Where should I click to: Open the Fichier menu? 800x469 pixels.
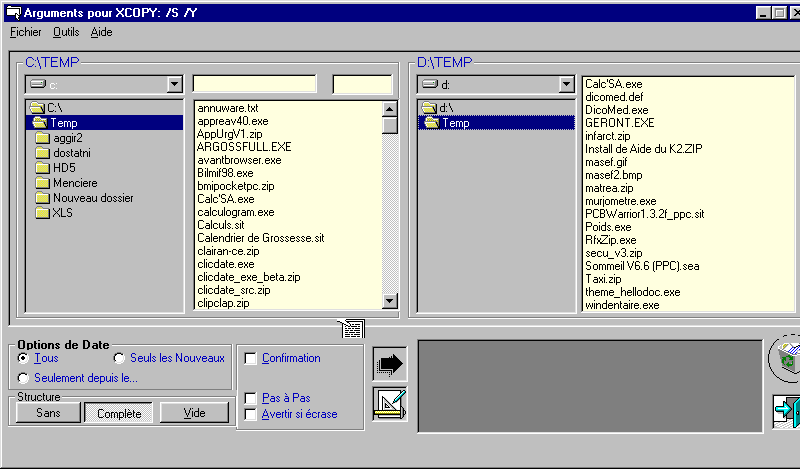[26, 32]
